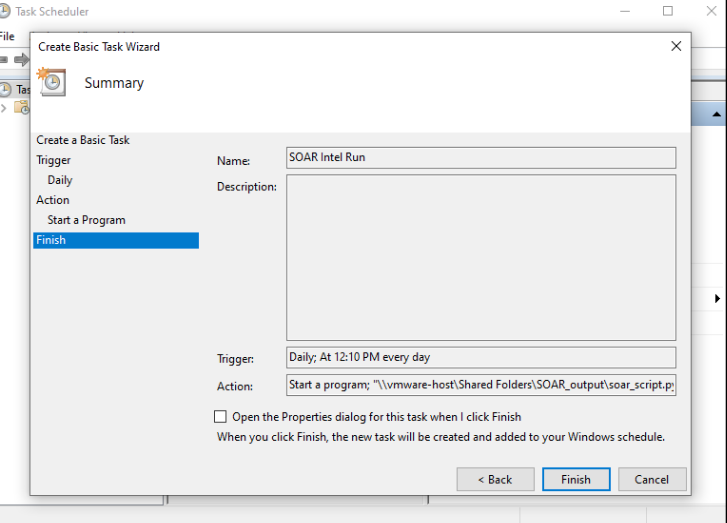Click the Task Scheduler Library folder icon
The height and width of the screenshot is (523, 727).
coord(22,108)
